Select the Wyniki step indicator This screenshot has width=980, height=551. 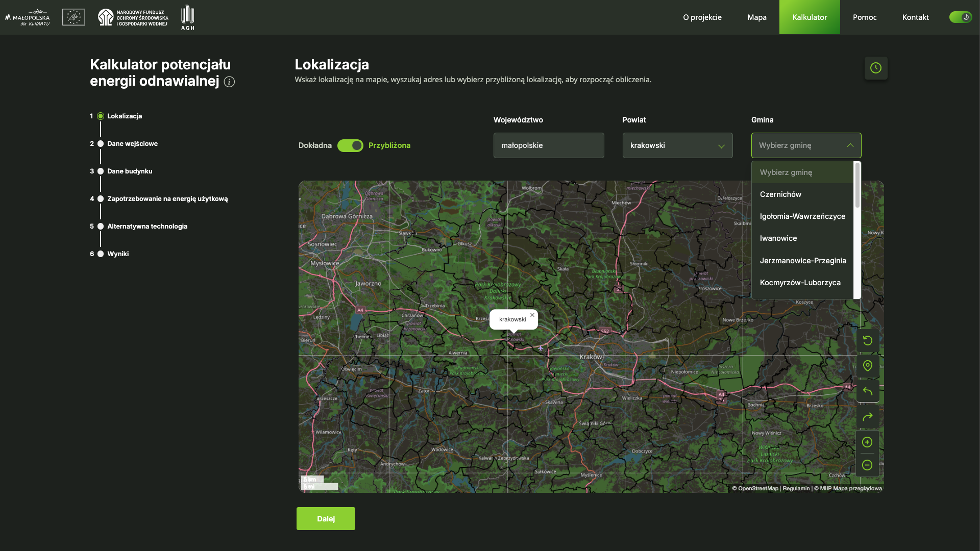[101, 254]
